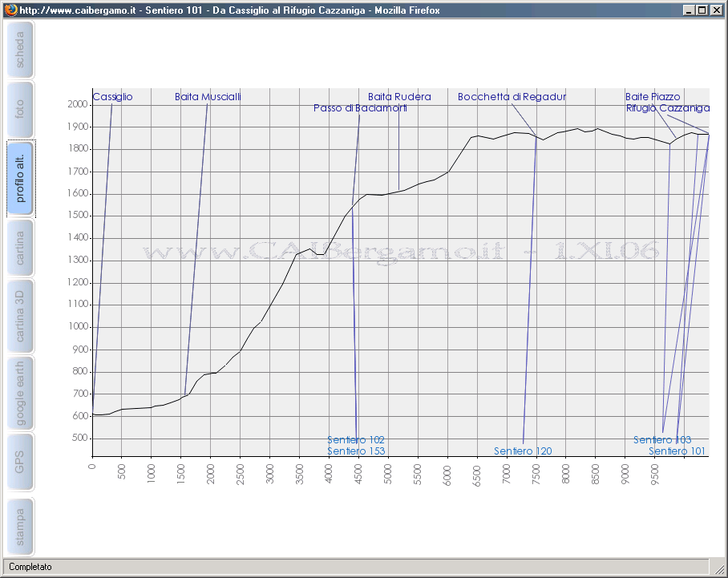This screenshot has height=578, width=728.
Task: Follow the Sentiero 102 link
Action: [x=356, y=440]
